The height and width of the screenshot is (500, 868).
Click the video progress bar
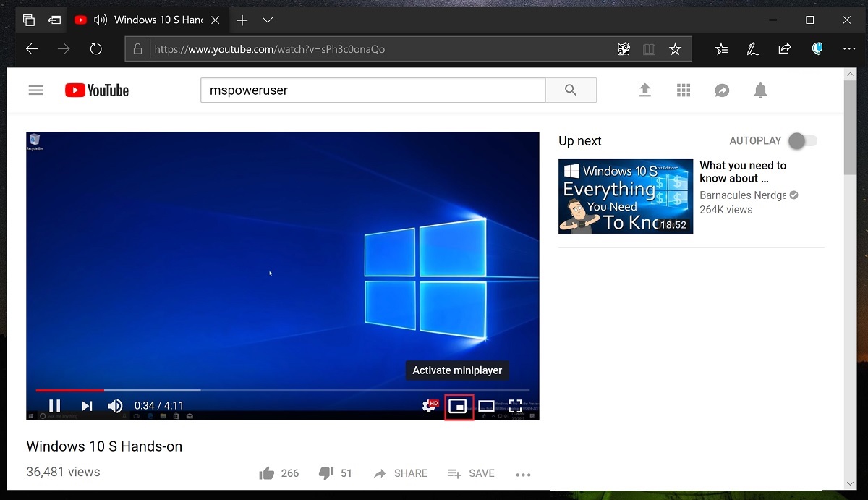point(283,390)
